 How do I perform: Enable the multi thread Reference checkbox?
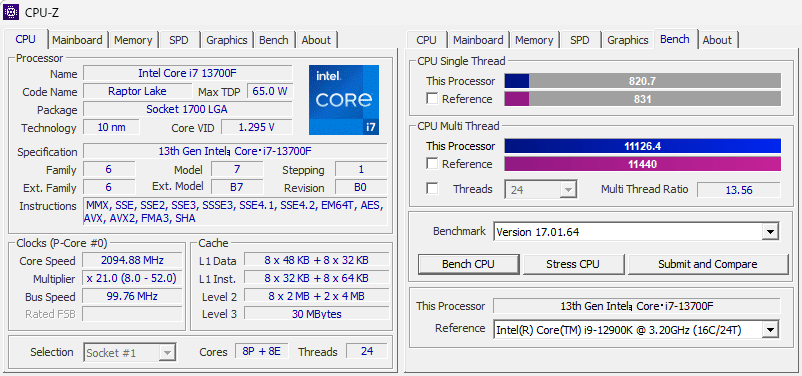(432, 164)
